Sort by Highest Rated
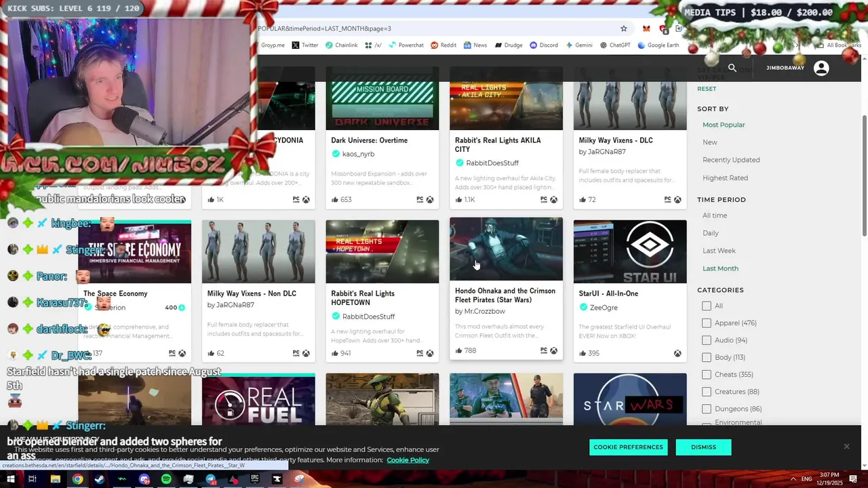 (725, 178)
